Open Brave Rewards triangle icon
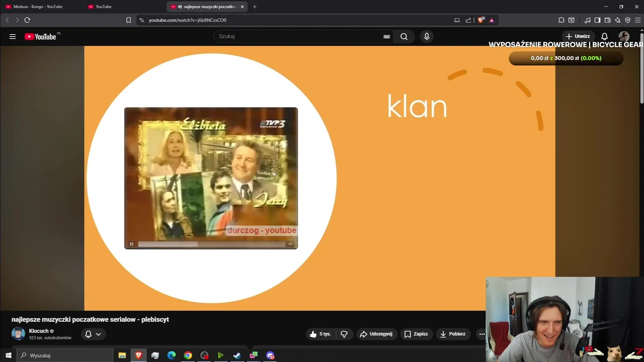644x362 pixels. [x=492, y=20]
